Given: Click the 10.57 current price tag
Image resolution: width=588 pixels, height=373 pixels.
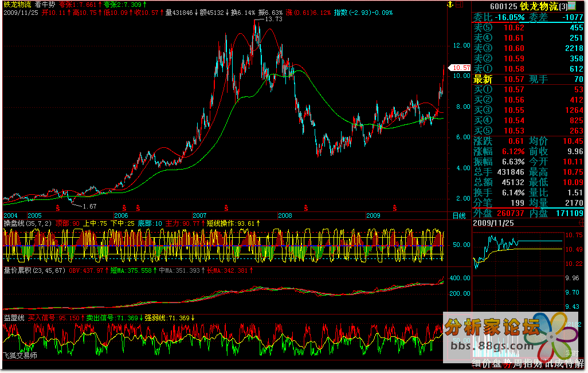Looking at the screenshot, I should (x=461, y=68).
